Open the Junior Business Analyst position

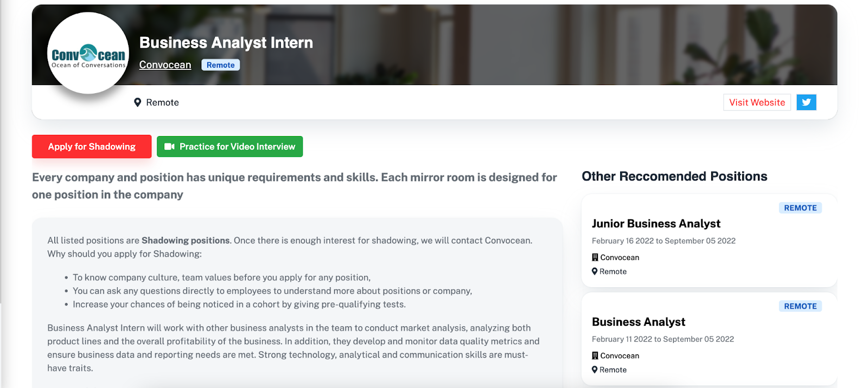click(x=656, y=224)
